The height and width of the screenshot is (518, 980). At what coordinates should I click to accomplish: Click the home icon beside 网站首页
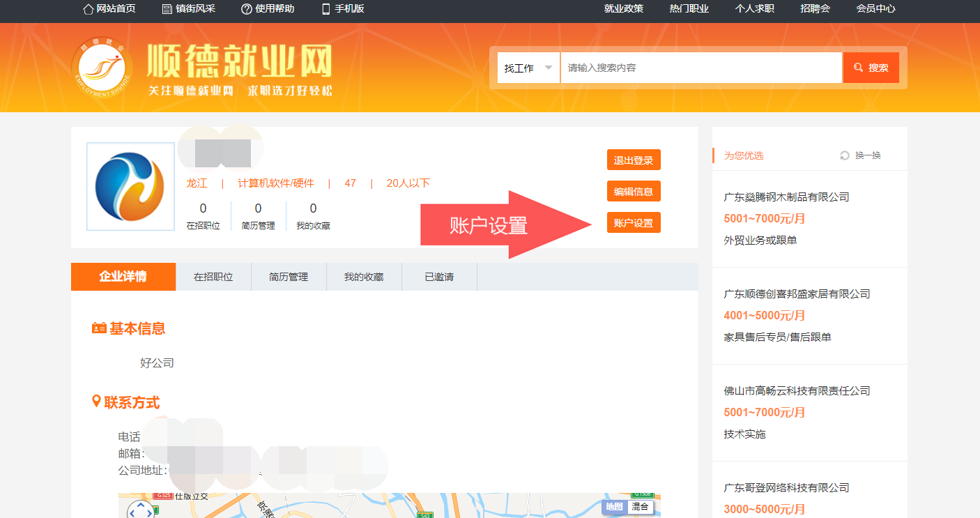[x=88, y=9]
